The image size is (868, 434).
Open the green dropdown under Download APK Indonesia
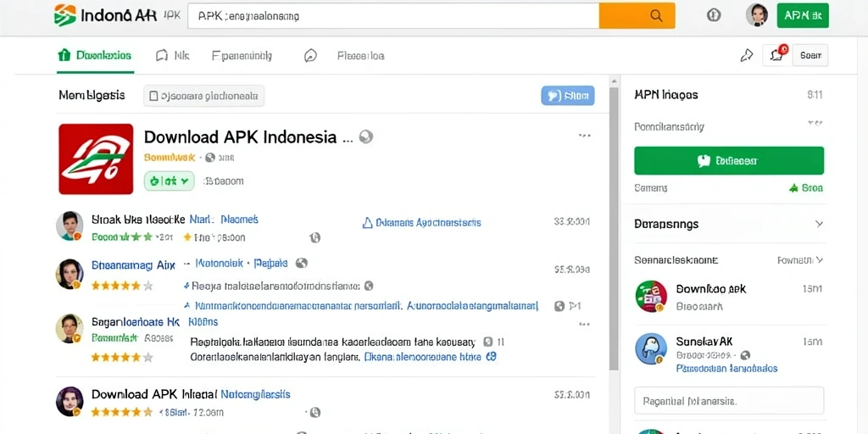coord(170,181)
